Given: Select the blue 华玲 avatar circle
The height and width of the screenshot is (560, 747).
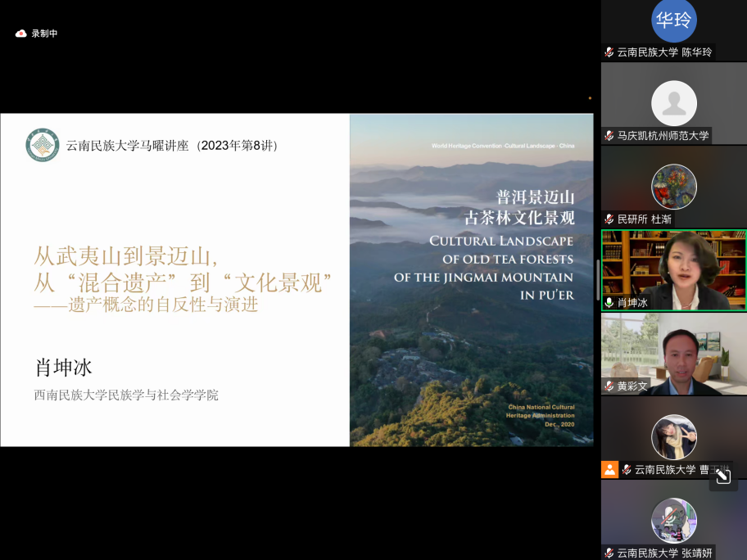Looking at the screenshot, I should (673, 20).
